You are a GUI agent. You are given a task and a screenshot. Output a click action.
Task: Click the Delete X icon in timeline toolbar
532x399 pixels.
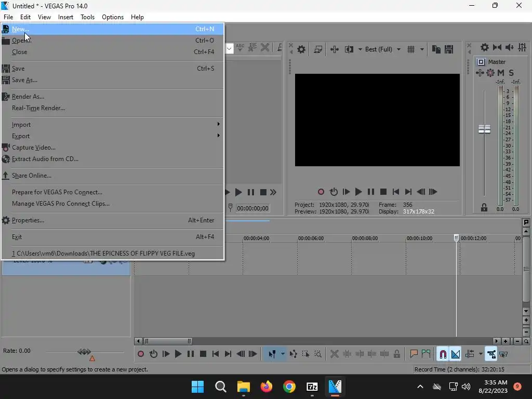(335, 354)
